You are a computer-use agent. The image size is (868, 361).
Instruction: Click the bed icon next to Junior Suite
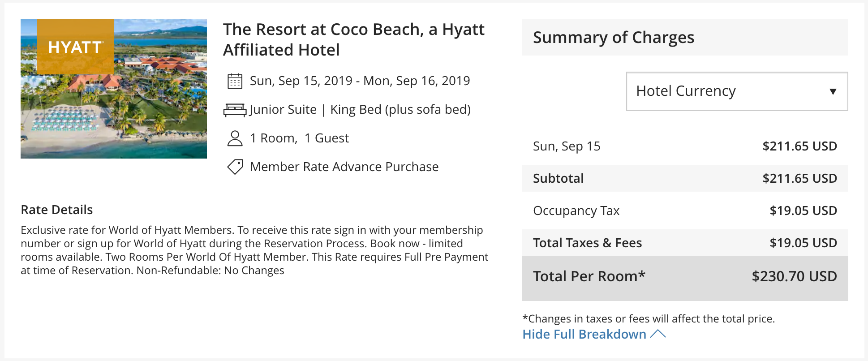(x=235, y=110)
